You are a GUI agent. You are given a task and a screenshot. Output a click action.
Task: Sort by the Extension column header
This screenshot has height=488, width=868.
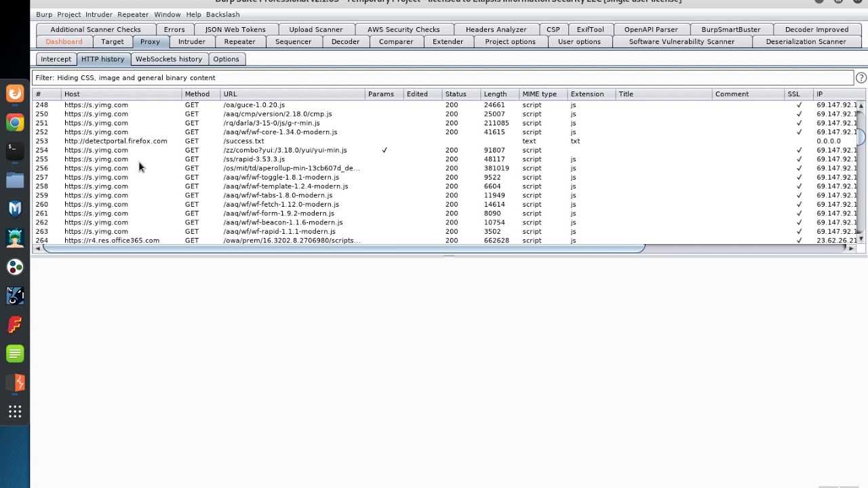(591, 94)
